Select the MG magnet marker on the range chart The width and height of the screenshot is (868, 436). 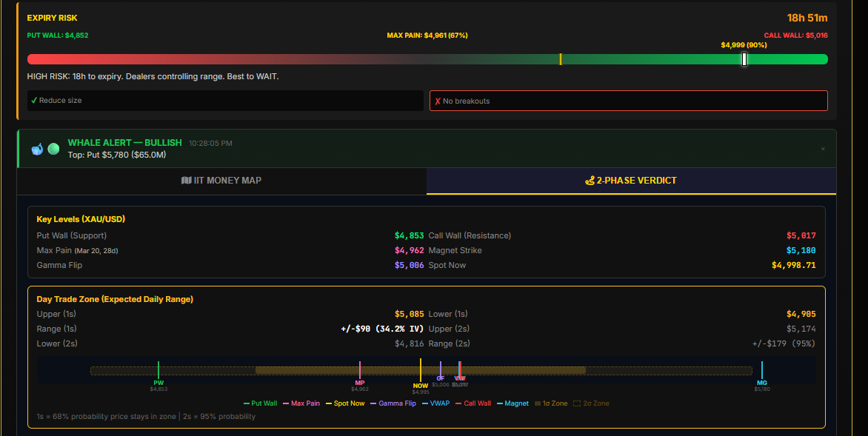point(761,372)
